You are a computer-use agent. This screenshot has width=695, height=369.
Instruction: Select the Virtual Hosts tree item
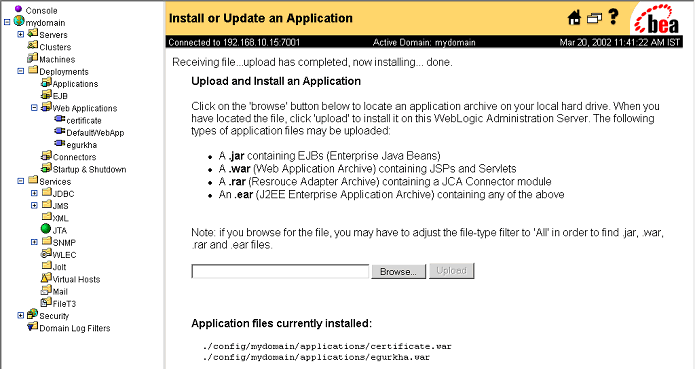click(x=76, y=280)
